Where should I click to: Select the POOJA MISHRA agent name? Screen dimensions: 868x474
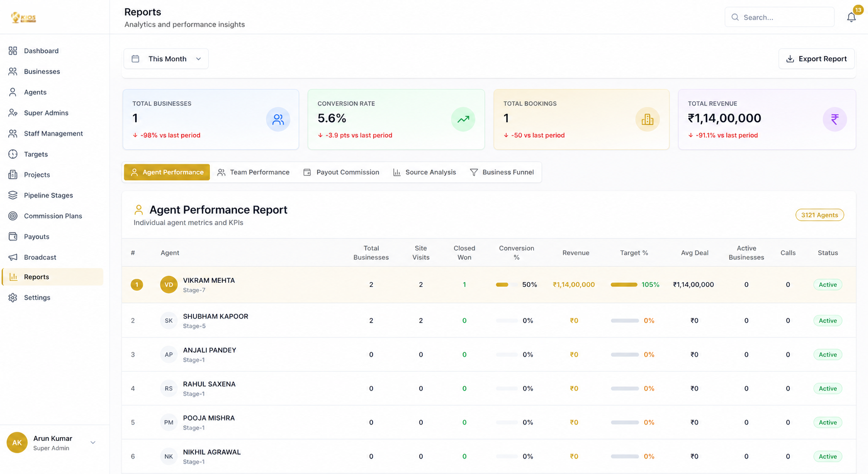click(x=209, y=418)
